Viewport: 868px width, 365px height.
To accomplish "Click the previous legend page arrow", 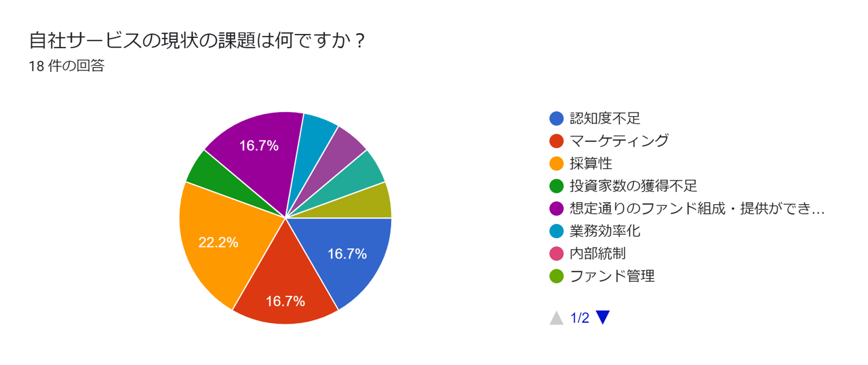I will coord(557,318).
